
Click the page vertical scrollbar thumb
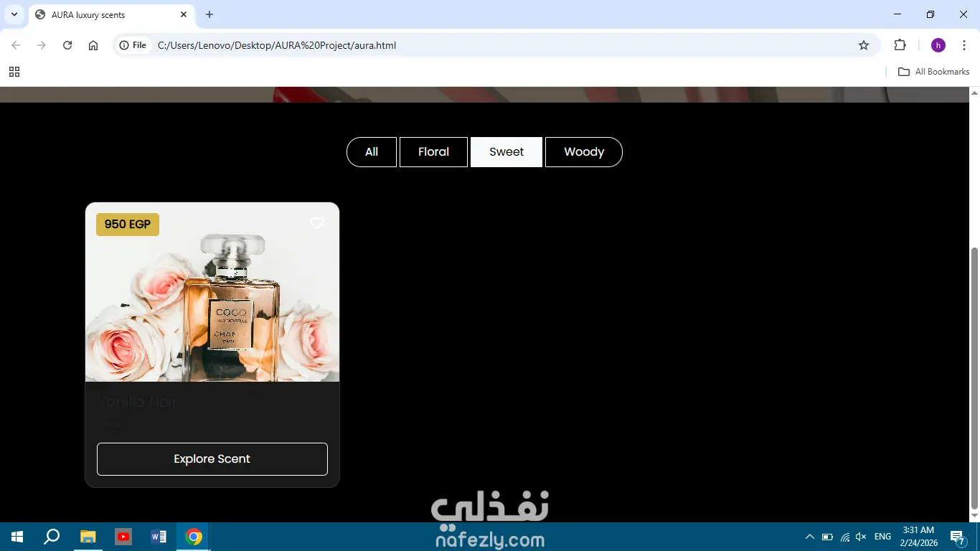974,378
